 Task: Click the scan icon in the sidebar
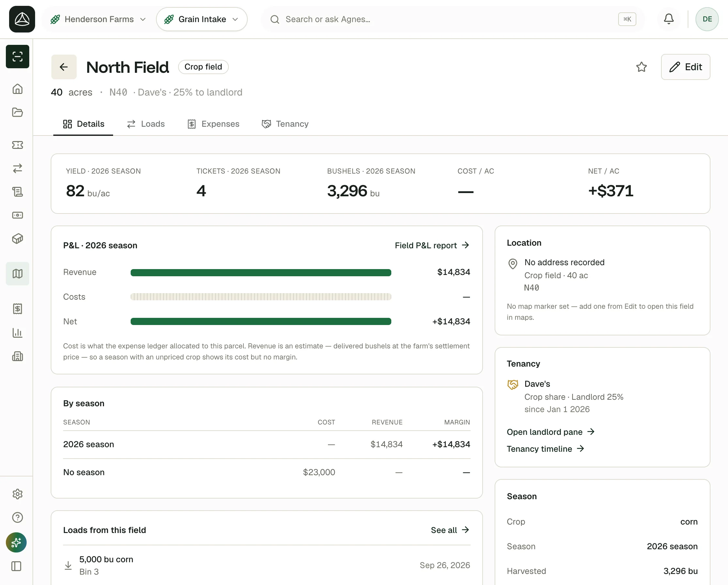point(18,57)
